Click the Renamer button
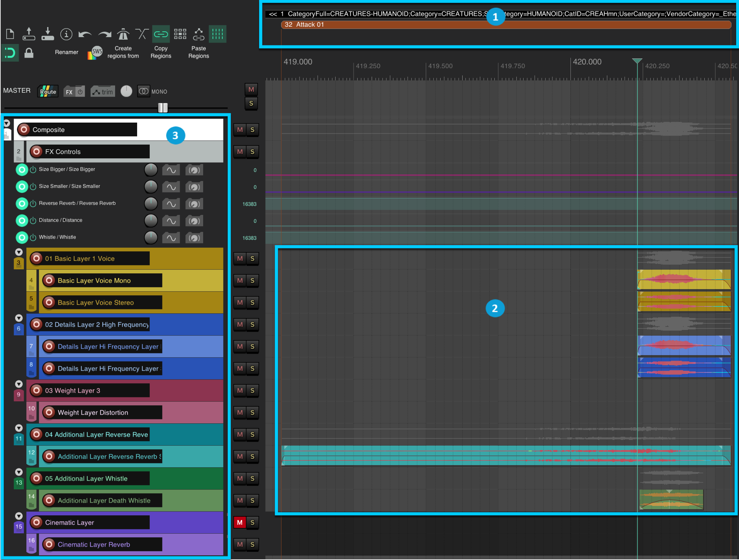 (66, 52)
